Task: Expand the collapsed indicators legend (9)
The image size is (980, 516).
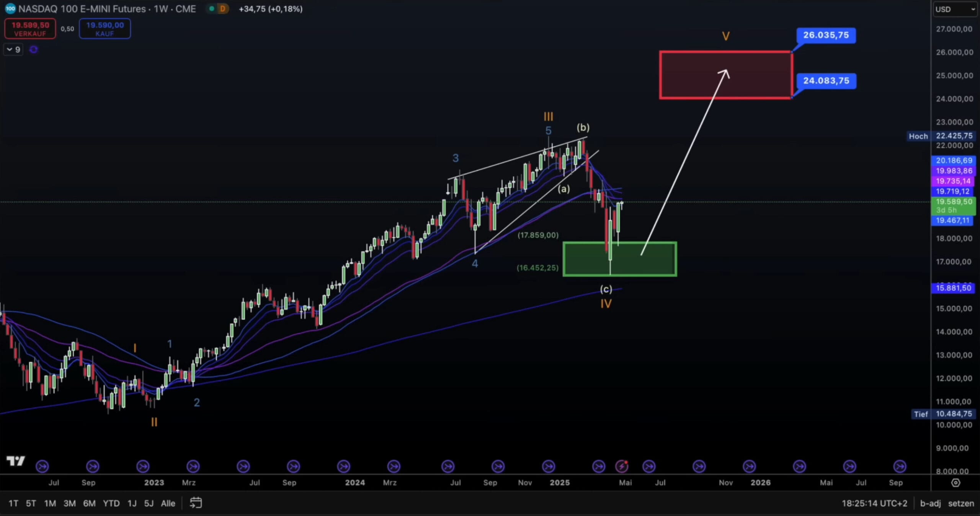Action: point(13,49)
